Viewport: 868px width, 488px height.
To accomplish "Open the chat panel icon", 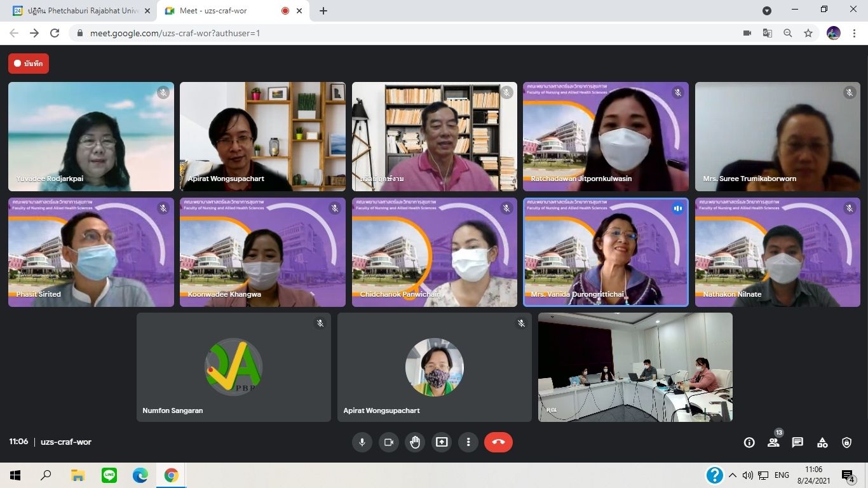I will coord(797,443).
